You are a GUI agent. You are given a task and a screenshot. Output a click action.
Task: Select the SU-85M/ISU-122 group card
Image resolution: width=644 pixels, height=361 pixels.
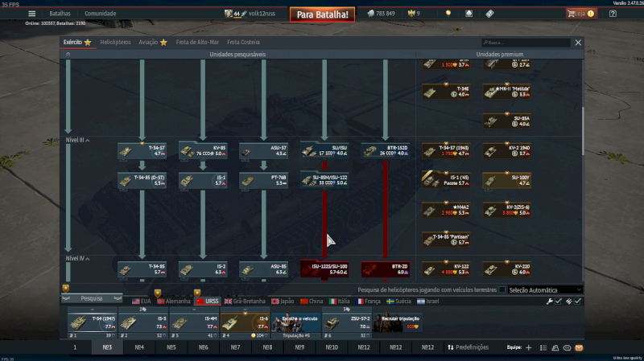pyautogui.click(x=324, y=180)
